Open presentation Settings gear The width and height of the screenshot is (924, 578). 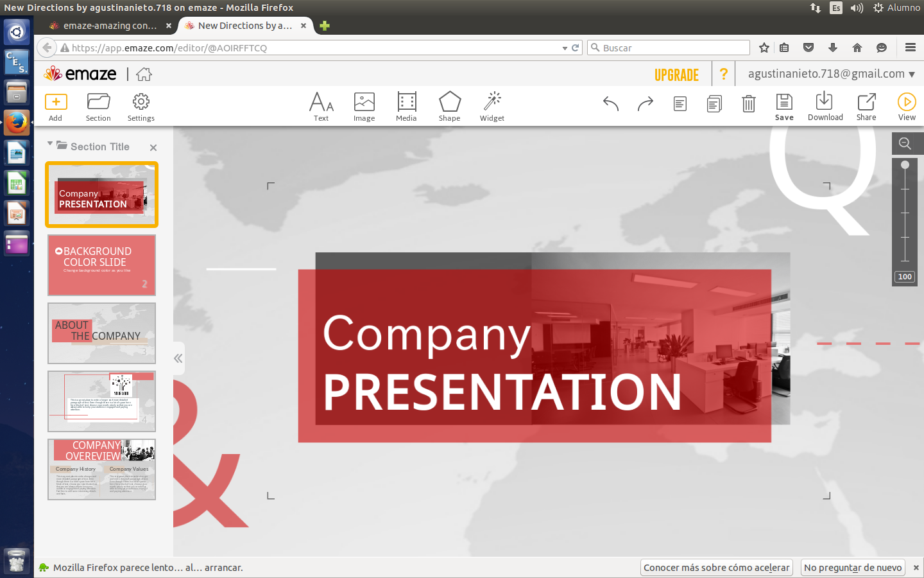pos(141,107)
